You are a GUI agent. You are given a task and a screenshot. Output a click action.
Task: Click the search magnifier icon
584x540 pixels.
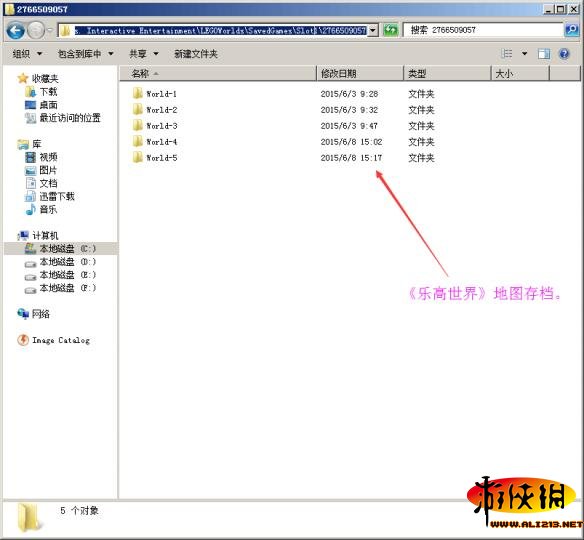(x=571, y=30)
